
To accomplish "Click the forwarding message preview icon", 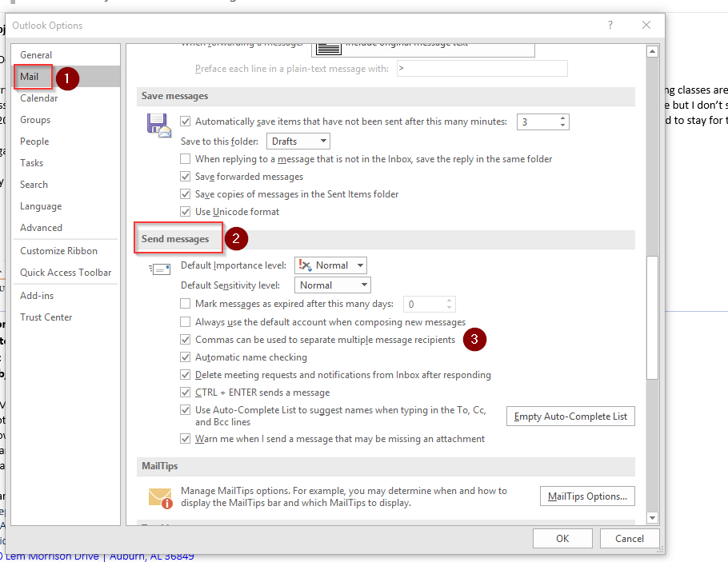I will coord(326,49).
